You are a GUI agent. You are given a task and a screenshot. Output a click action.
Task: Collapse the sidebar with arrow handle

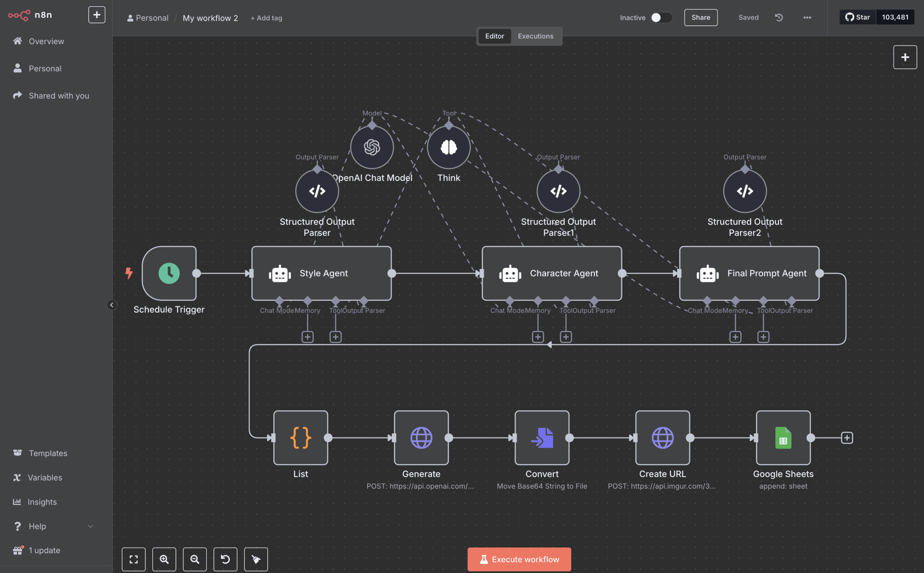pos(112,305)
